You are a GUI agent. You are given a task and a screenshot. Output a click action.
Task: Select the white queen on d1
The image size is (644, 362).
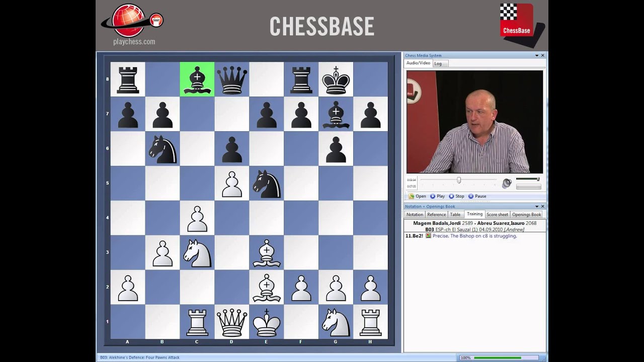tap(232, 322)
